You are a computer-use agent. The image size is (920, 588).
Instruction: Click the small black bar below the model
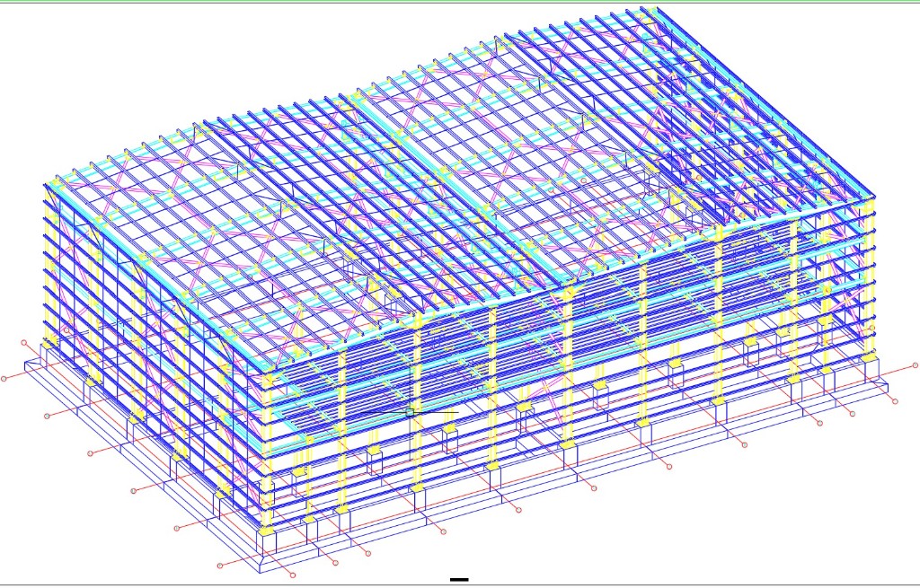pyautogui.click(x=459, y=580)
